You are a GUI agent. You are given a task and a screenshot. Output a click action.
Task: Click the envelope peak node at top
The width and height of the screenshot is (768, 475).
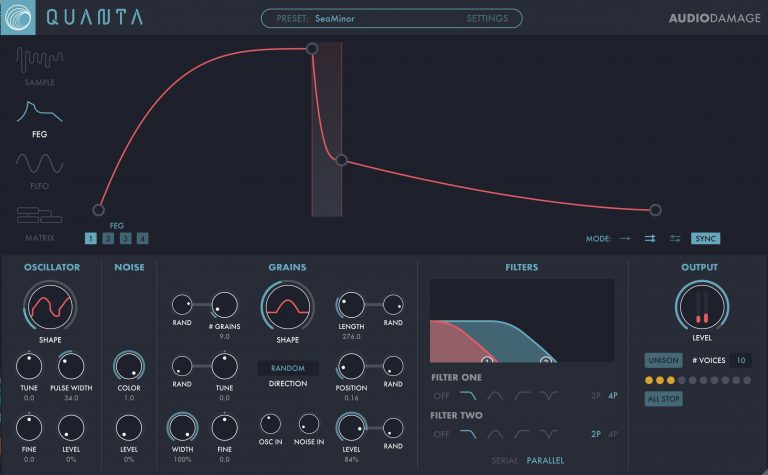pos(312,48)
